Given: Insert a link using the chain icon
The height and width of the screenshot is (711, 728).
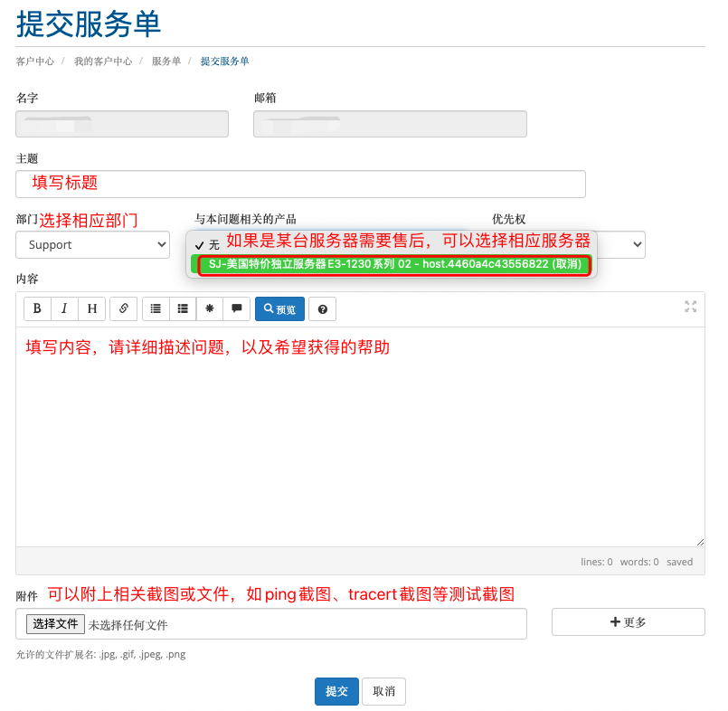Looking at the screenshot, I should 124,308.
